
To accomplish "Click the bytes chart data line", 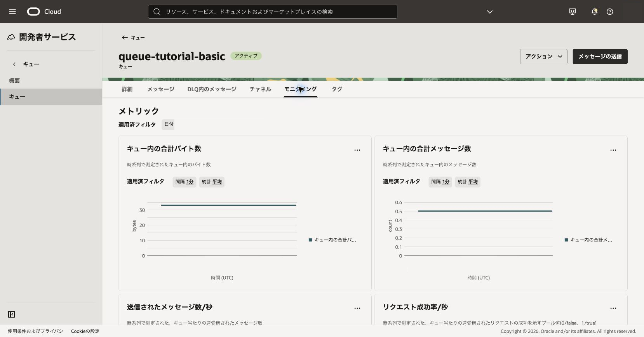I will 228,205.
